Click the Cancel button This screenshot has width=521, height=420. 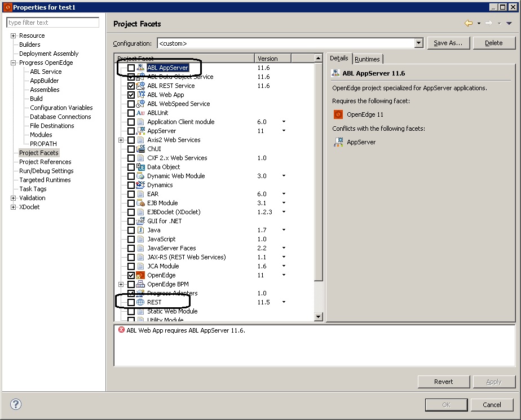point(492,405)
